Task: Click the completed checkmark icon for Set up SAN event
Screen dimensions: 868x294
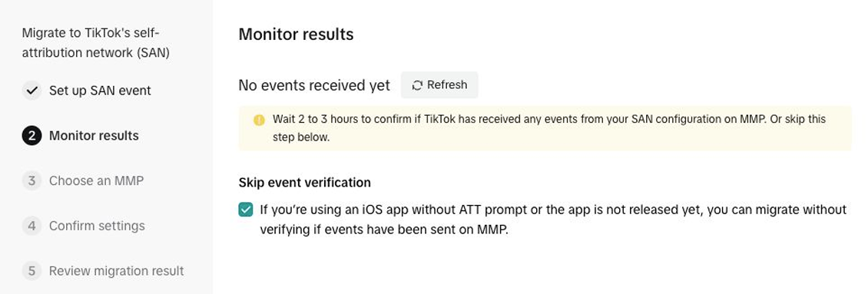Action: (31, 91)
